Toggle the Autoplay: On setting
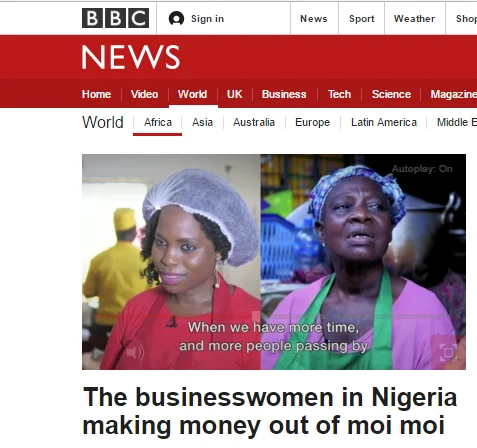Image resolution: width=477 pixels, height=448 pixels. [422, 169]
